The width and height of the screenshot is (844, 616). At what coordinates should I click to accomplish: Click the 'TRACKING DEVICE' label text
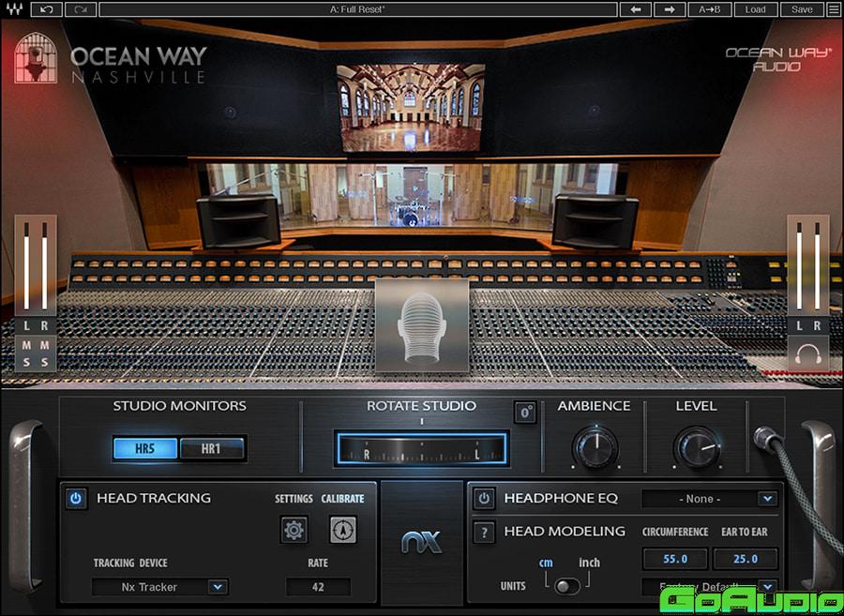[x=130, y=563]
